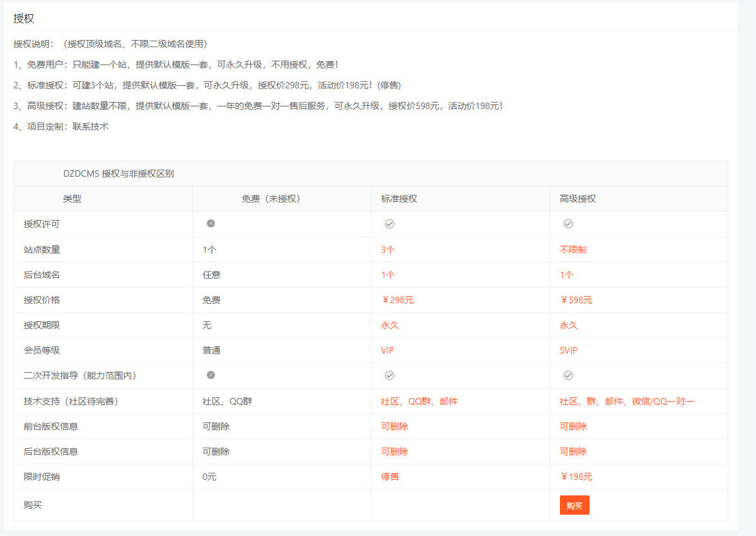
Task: Click line 4 项目定制：联系技术
Action: tap(61, 127)
